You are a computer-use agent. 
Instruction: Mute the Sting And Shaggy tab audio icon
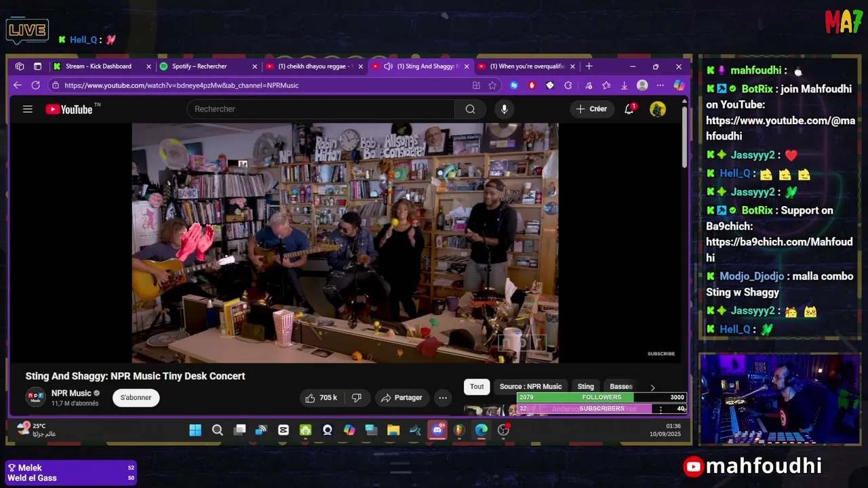pyautogui.click(x=388, y=66)
